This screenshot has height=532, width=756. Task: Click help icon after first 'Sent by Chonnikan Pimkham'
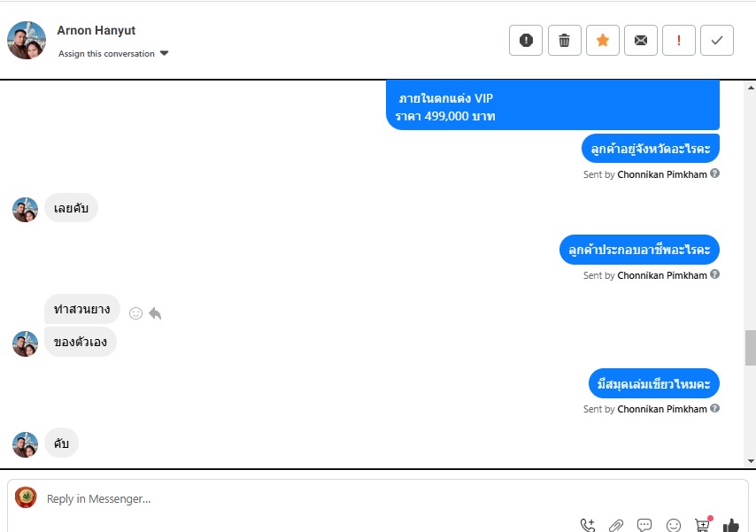(715, 173)
